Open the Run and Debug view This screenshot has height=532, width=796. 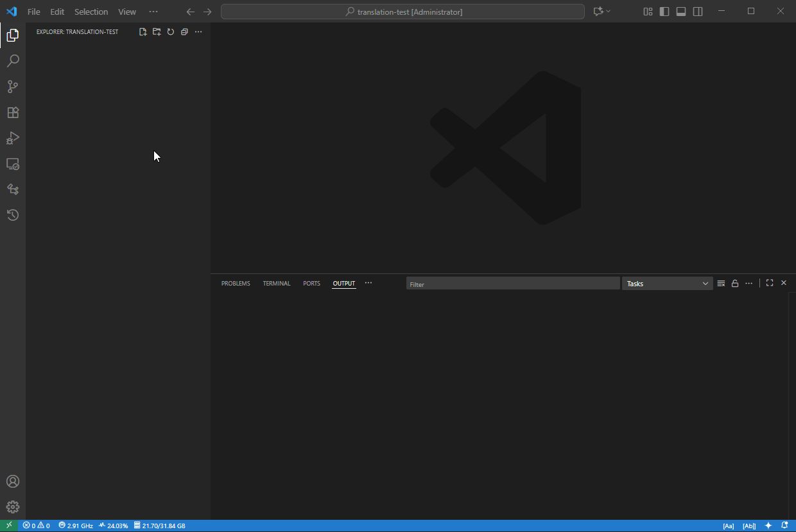tap(13, 138)
